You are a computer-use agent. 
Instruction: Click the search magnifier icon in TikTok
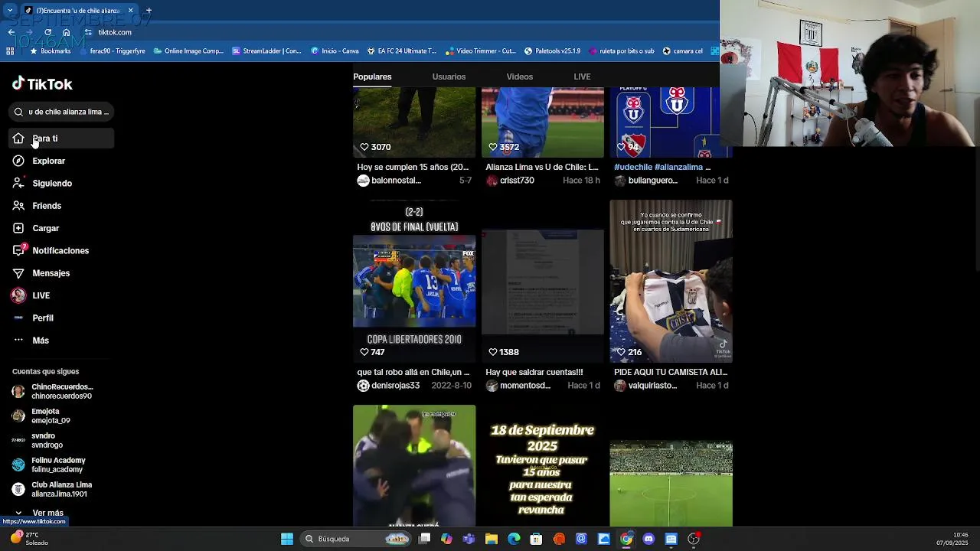[x=18, y=112]
